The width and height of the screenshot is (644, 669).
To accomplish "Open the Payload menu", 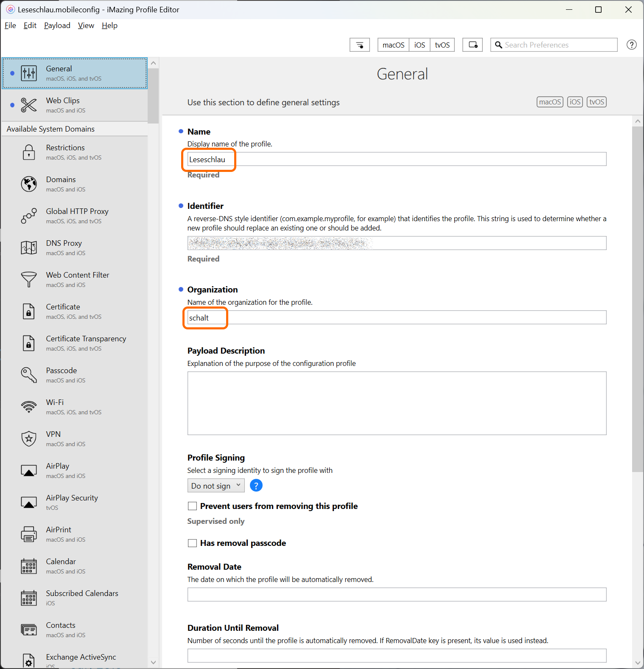I will click(57, 25).
